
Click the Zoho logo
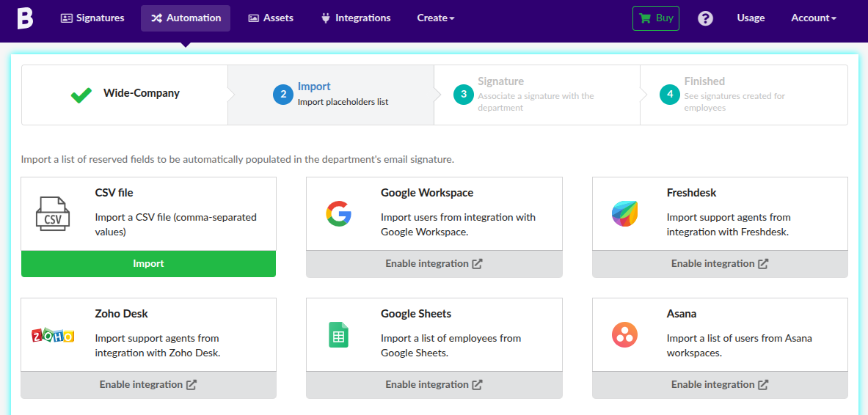(53, 335)
